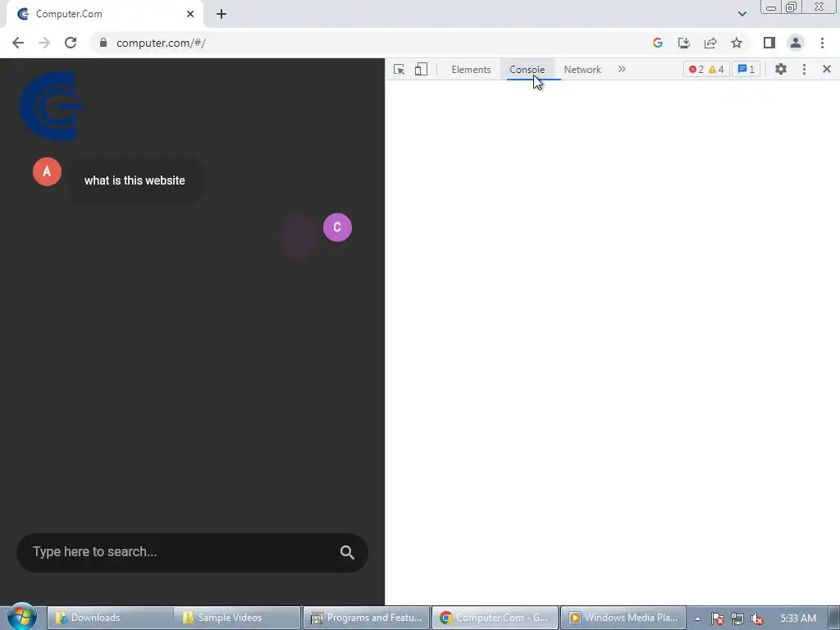The height and width of the screenshot is (630, 840).
Task: Activate the inspect element picker
Action: (399, 69)
